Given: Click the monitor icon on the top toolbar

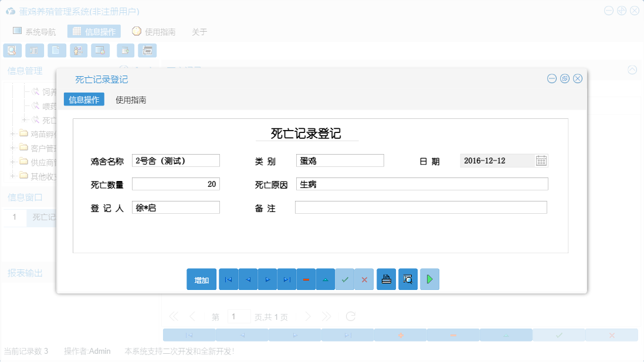Looking at the screenshot, I should tap(100, 50).
